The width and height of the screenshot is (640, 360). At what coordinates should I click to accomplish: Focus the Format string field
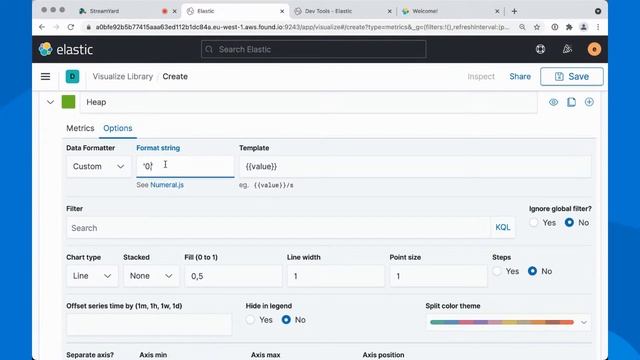185,167
